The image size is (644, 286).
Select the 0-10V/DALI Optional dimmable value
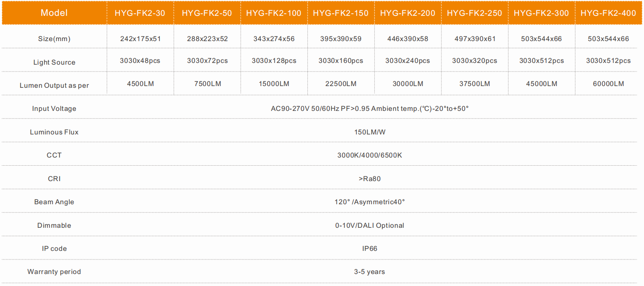pyautogui.click(x=370, y=226)
